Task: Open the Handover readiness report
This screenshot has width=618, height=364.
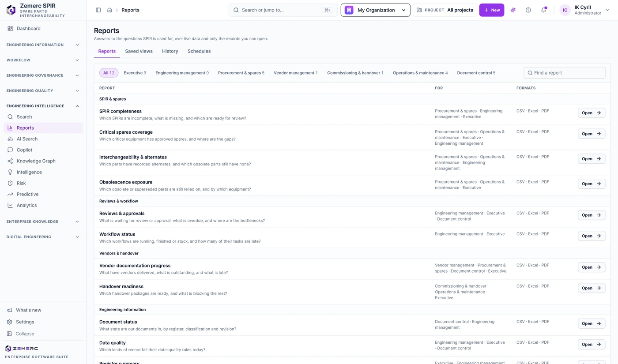Action: (x=592, y=288)
